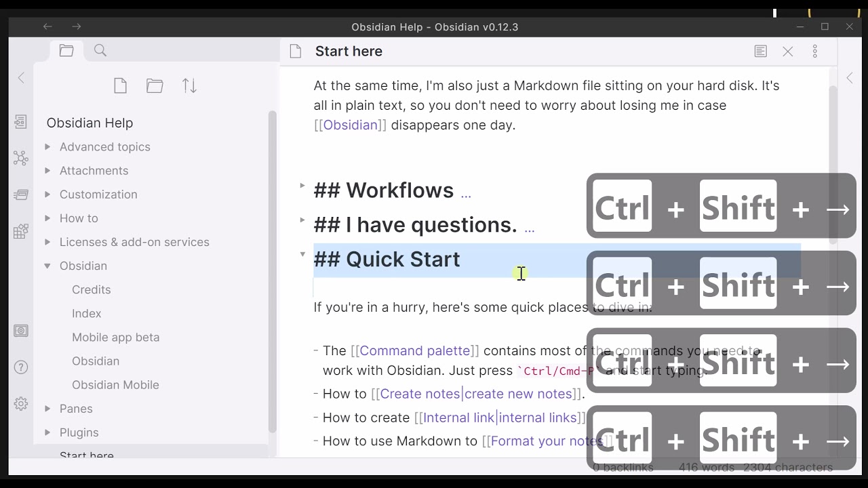Click the document icon beside Start here title

click(295, 52)
